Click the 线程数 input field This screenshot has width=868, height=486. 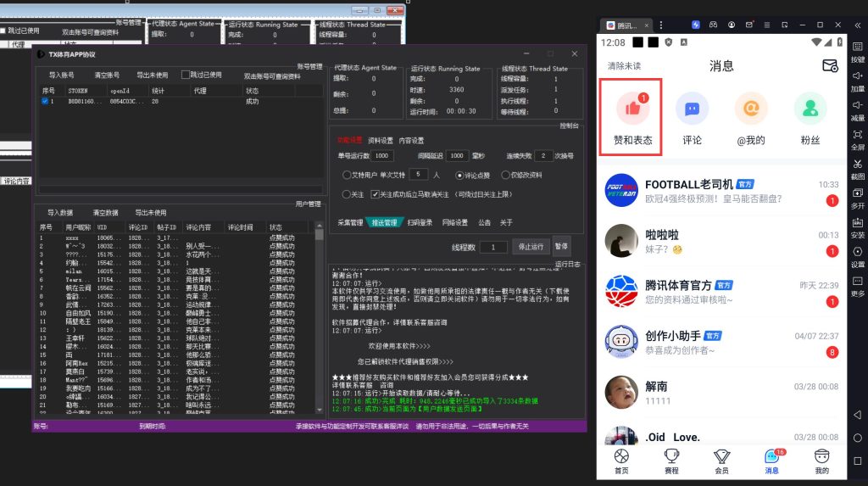tap(492, 247)
